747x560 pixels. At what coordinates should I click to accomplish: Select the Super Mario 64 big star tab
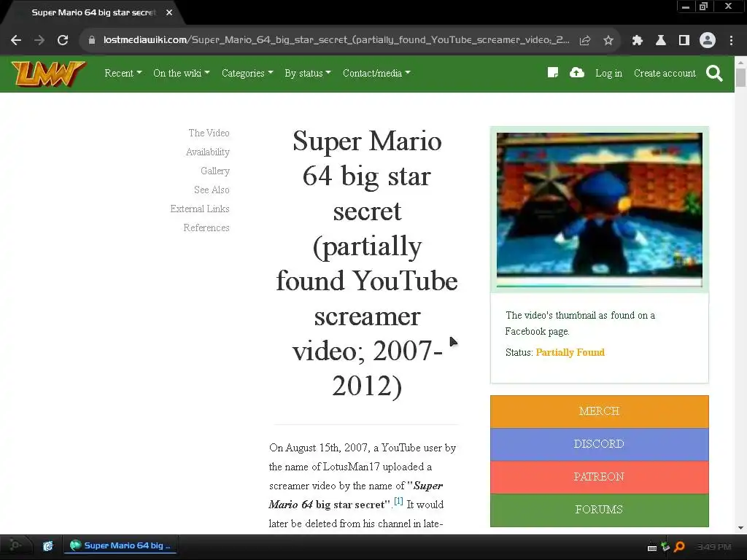pyautogui.click(x=93, y=13)
